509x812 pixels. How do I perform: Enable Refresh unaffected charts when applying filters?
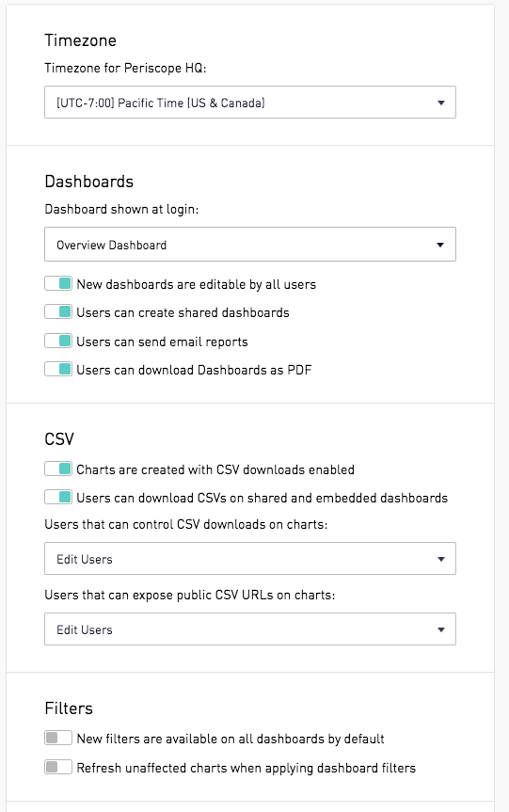[58, 768]
